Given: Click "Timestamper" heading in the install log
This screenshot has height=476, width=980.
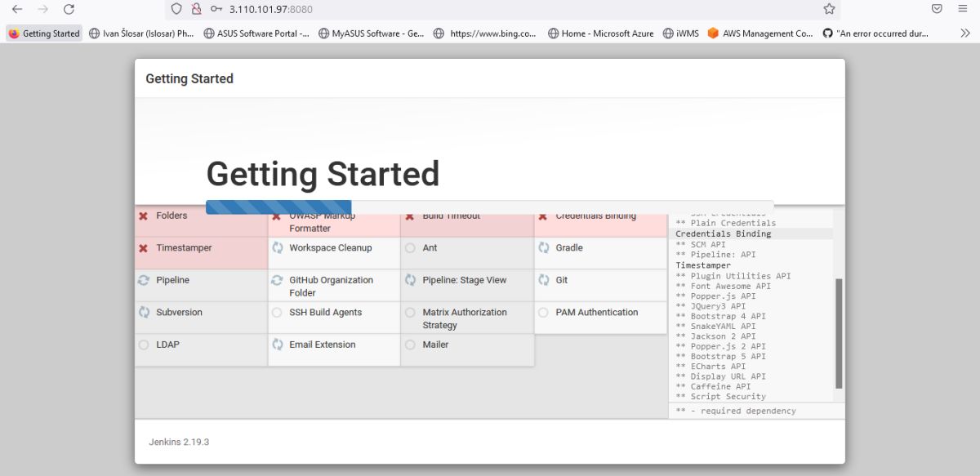Looking at the screenshot, I should [703, 265].
